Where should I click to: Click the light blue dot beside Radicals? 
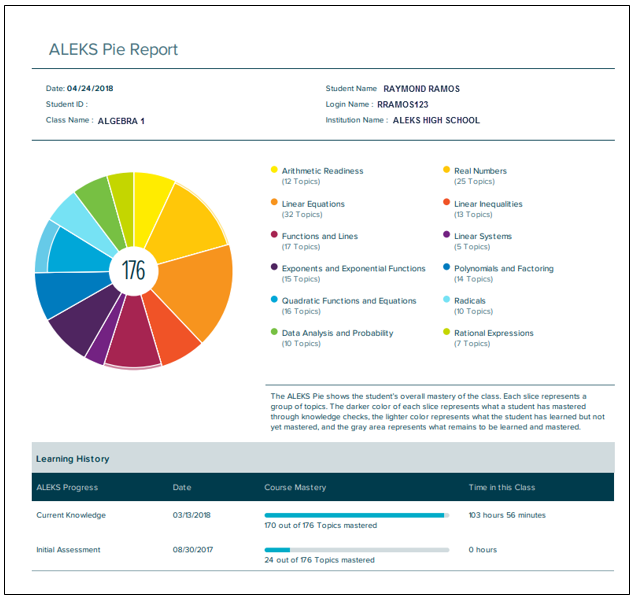[446, 301]
